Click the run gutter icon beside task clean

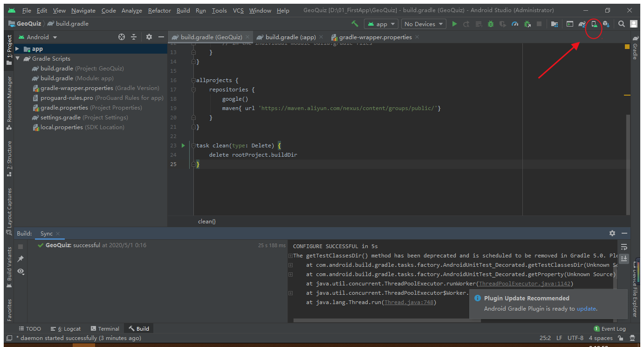tap(183, 146)
